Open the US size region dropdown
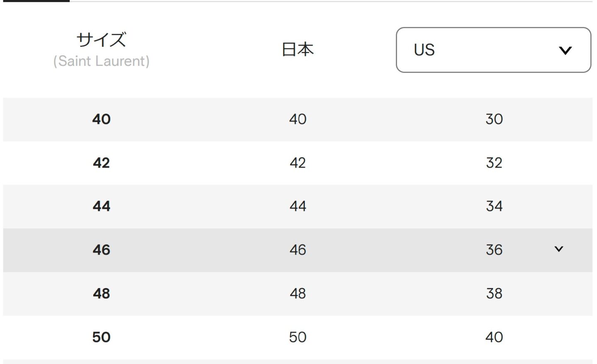This screenshot has width=597, height=364. tap(493, 50)
